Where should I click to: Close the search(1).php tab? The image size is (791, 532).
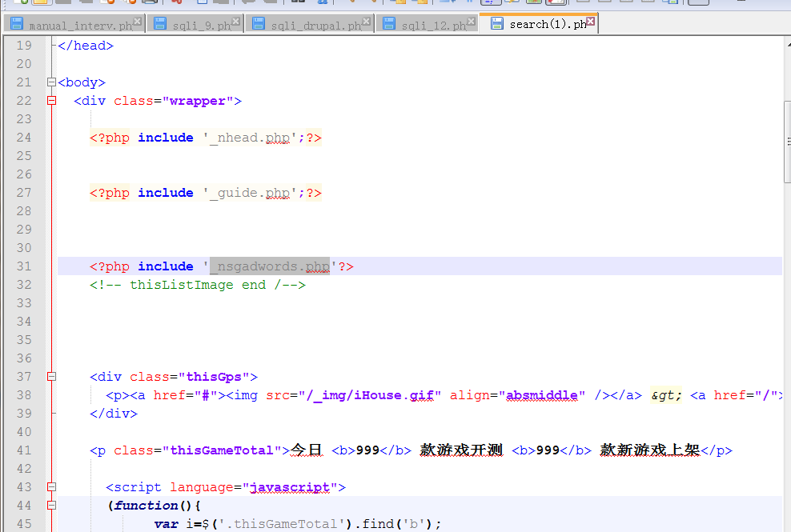[x=590, y=21]
